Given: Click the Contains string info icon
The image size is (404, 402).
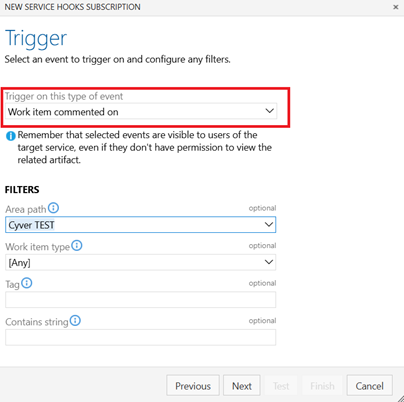Looking at the screenshot, I should click(75, 321).
